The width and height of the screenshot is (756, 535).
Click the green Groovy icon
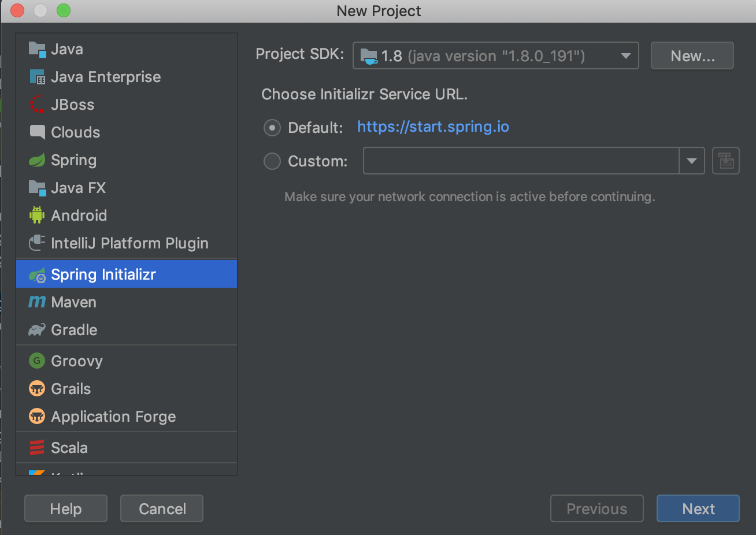pyautogui.click(x=37, y=361)
